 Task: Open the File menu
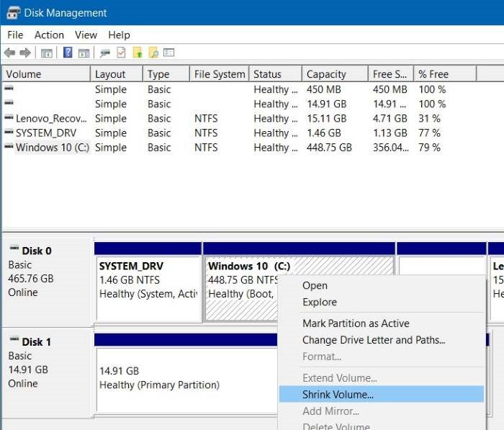click(16, 35)
